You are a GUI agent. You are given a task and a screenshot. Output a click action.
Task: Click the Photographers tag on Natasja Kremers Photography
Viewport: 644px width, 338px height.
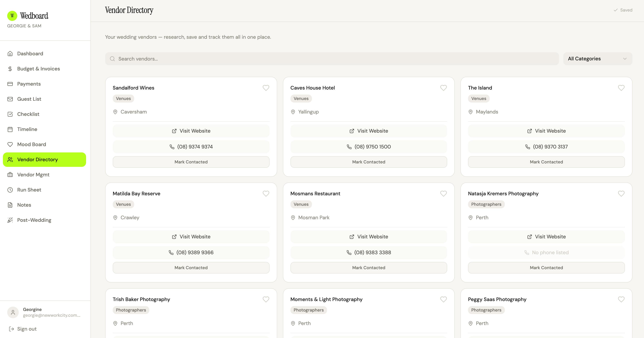[486, 204]
